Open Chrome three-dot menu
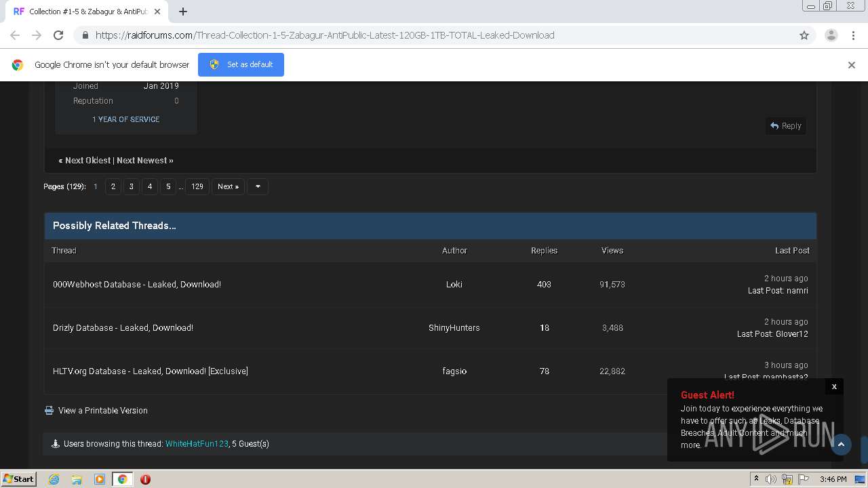 [x=853, y=35]
